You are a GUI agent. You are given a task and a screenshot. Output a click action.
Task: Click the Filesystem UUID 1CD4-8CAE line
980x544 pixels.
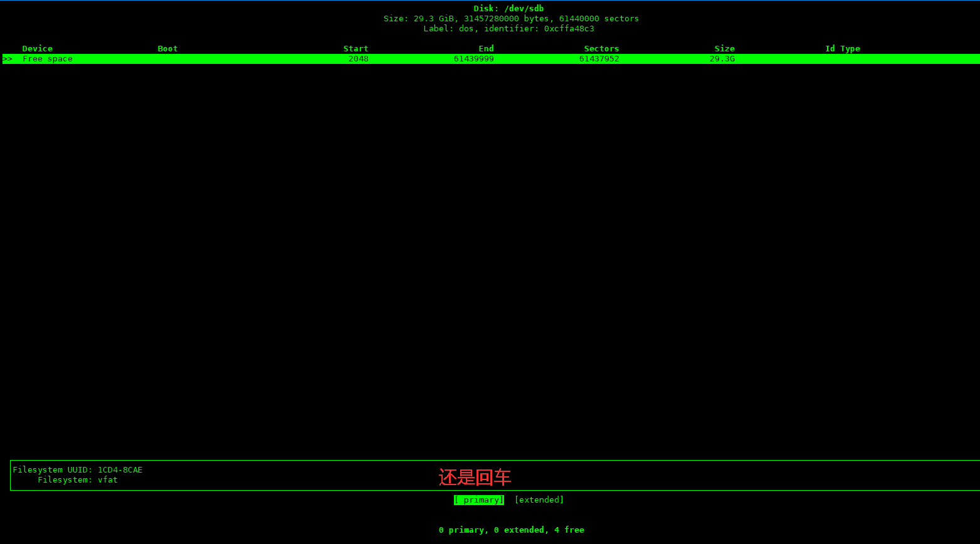78,470
